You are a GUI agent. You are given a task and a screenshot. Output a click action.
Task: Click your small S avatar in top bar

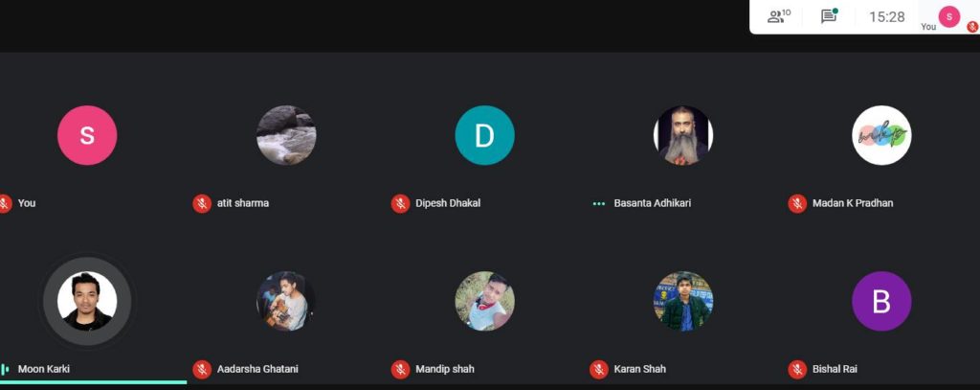point(948,17)
